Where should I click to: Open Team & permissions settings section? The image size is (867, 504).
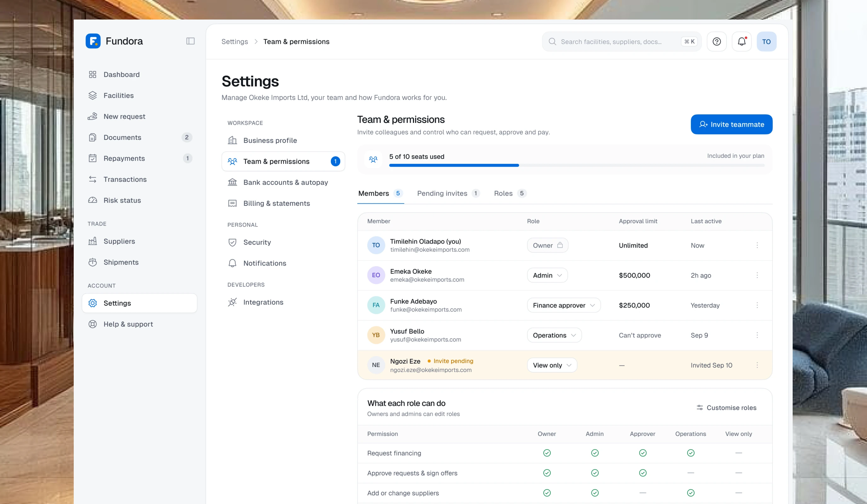pyautogui.click(x=284, y=161)
